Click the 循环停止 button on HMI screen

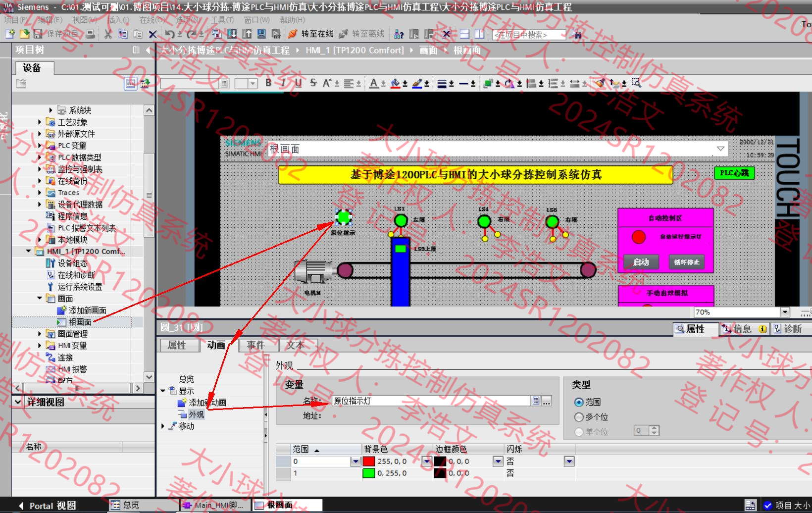(x=687, y=262)
